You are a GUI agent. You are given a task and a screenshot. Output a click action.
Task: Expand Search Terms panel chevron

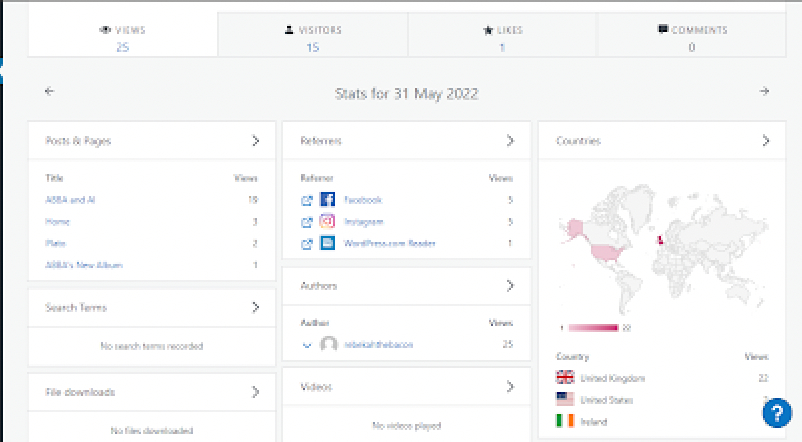click(x=255, y=307)
